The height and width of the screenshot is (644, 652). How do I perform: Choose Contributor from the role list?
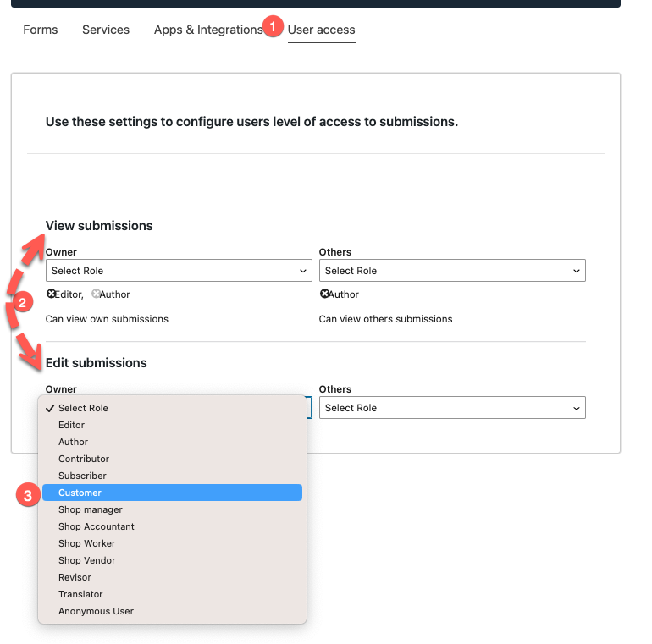[x=84, y=459]
